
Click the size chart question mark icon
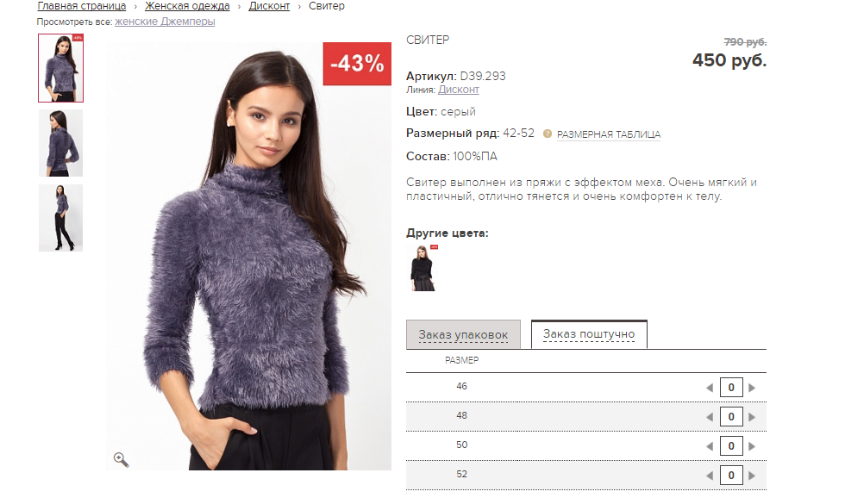click(x=547, y=134)
